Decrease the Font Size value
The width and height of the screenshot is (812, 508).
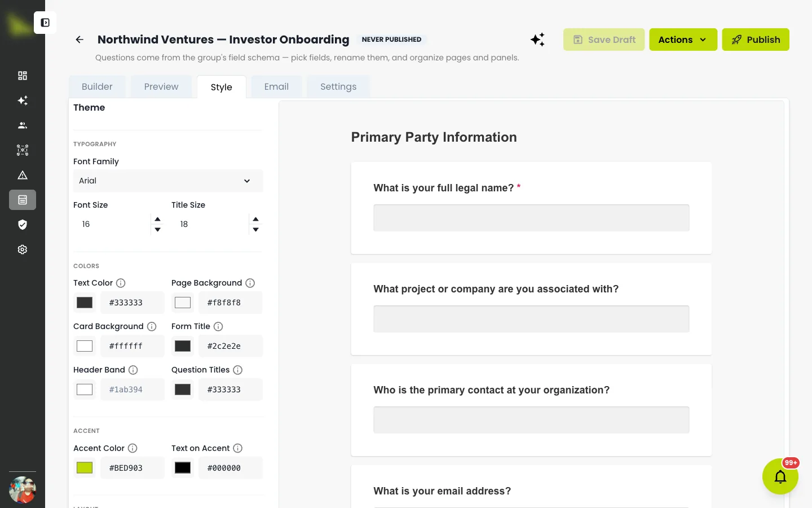click(x=158, y=229)
